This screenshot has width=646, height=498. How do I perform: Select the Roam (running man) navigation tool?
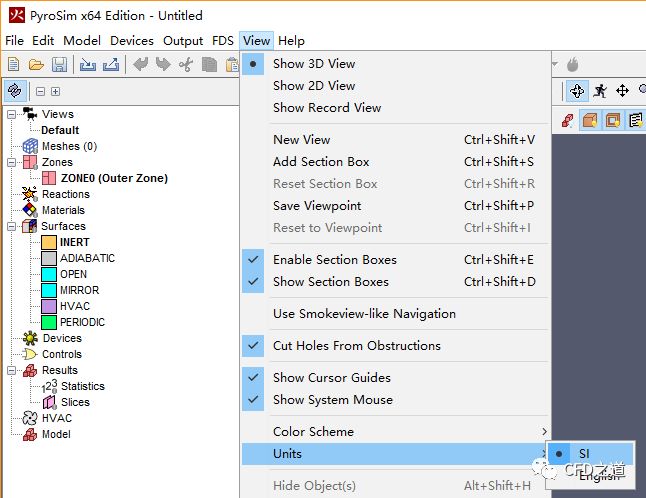(600, 91)
